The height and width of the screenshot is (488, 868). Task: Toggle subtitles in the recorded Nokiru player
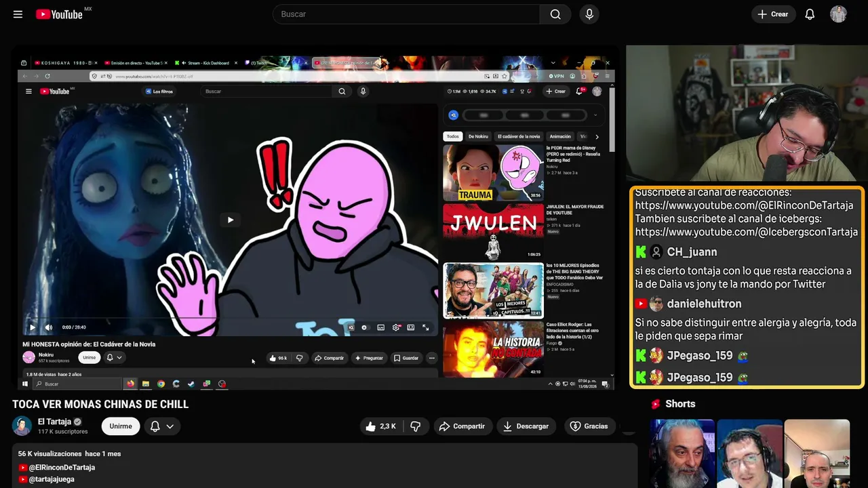381,327
